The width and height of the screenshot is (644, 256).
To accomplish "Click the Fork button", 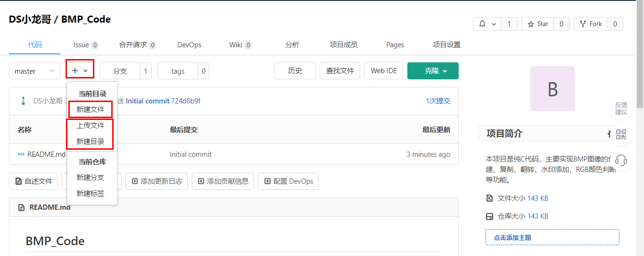I will click(590, 24).
